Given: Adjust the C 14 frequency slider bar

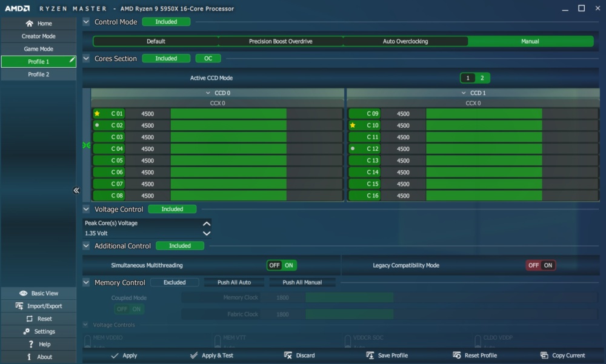Looking at the screenshot, I should tap(512, 173).
